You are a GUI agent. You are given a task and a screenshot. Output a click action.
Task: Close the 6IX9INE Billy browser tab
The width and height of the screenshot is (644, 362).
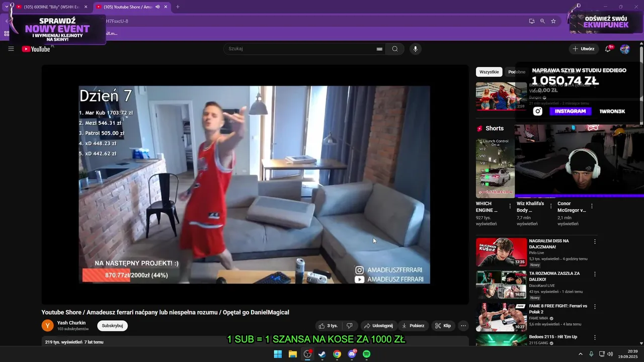pos(86,7)
